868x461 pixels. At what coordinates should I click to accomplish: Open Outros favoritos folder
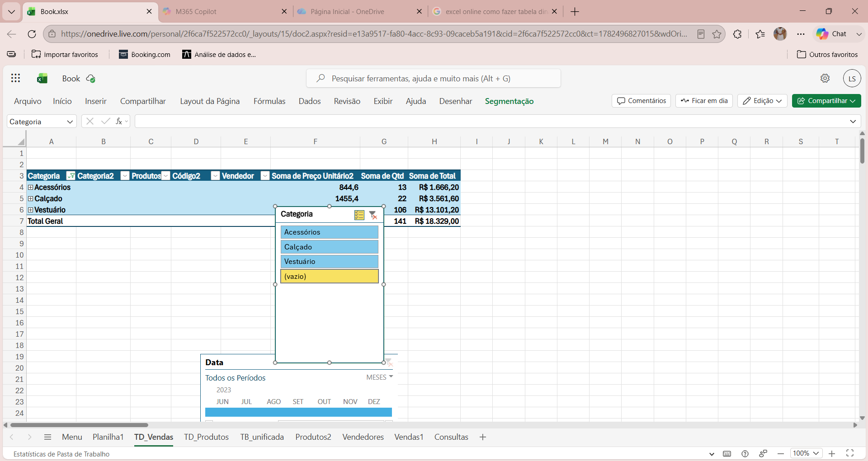pyautogui.click(x=827, y=54)
